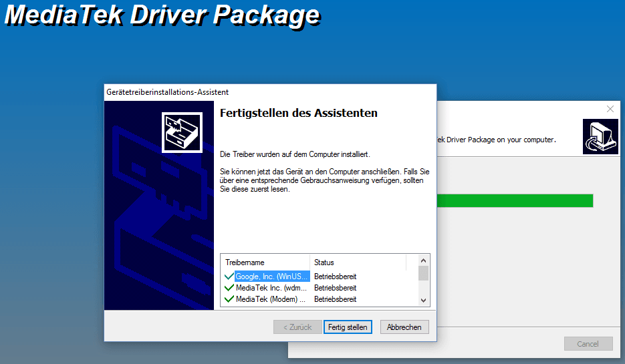Click the computer setup icon in background window

pos(600,137)
